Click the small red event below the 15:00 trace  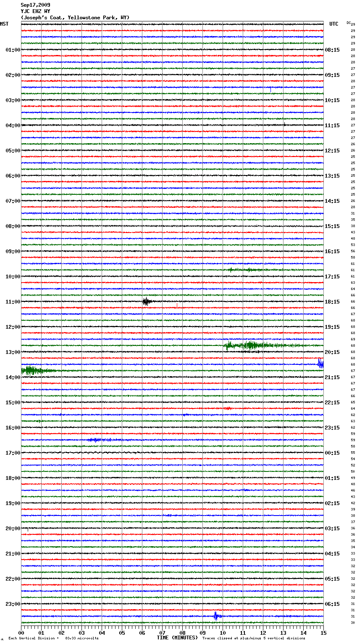228,408
